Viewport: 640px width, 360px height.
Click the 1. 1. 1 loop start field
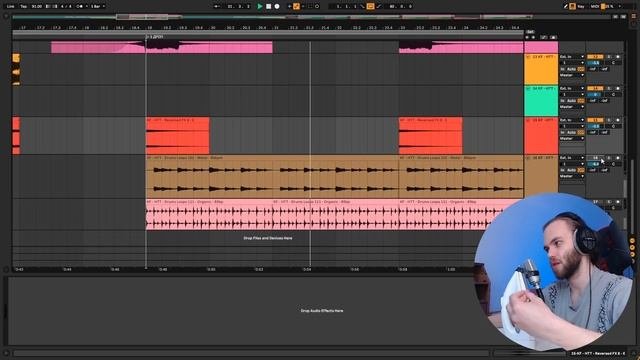point(345,6)
